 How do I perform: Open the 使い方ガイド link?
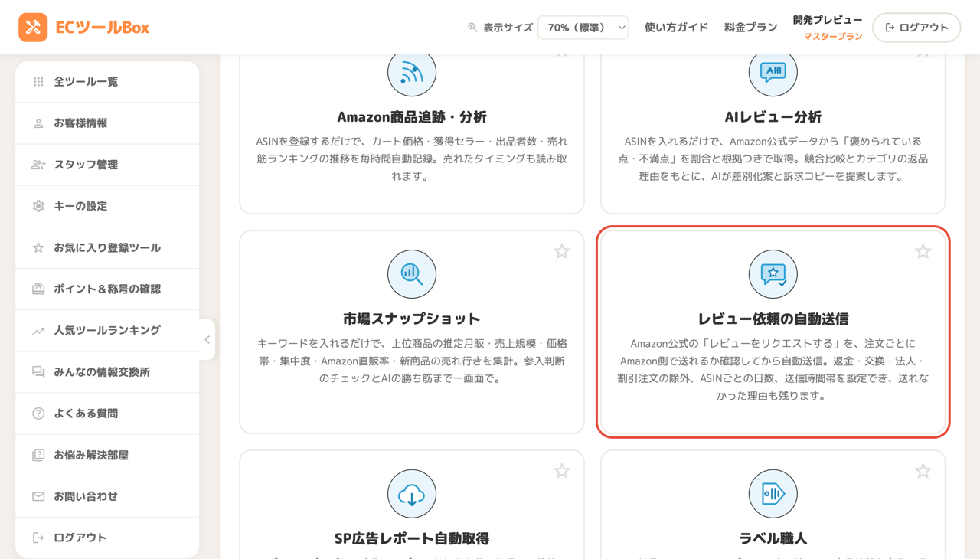pyautogui.click(x=676, y=28)
